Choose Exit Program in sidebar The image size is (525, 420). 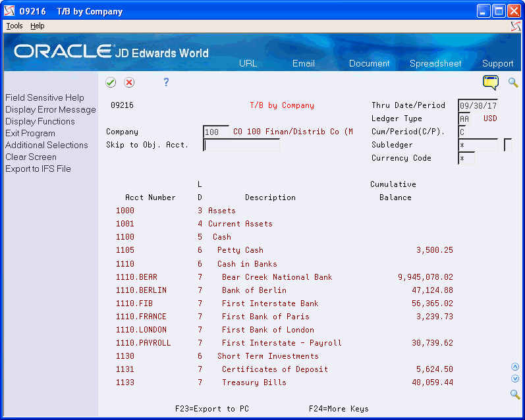point(30,133)
